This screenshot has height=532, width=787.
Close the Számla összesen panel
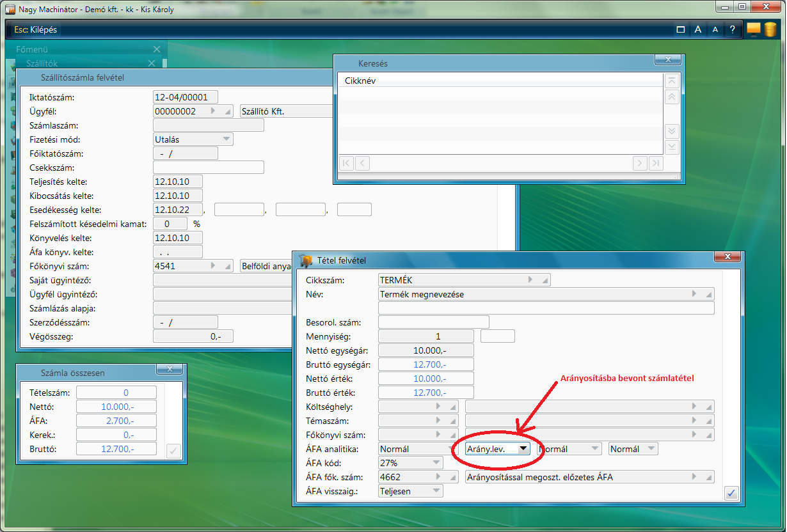click(x=170, y=369)
